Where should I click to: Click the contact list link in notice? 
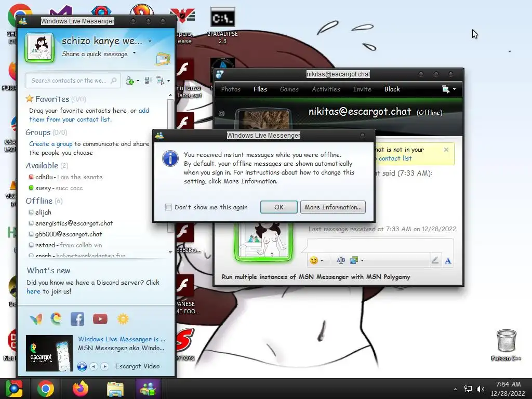395,158
